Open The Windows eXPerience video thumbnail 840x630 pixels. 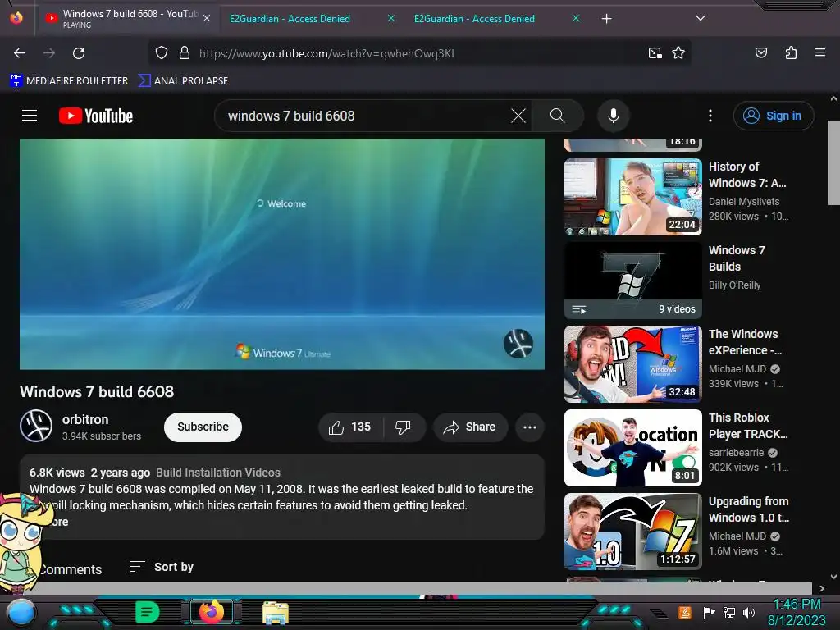point(632,363)
